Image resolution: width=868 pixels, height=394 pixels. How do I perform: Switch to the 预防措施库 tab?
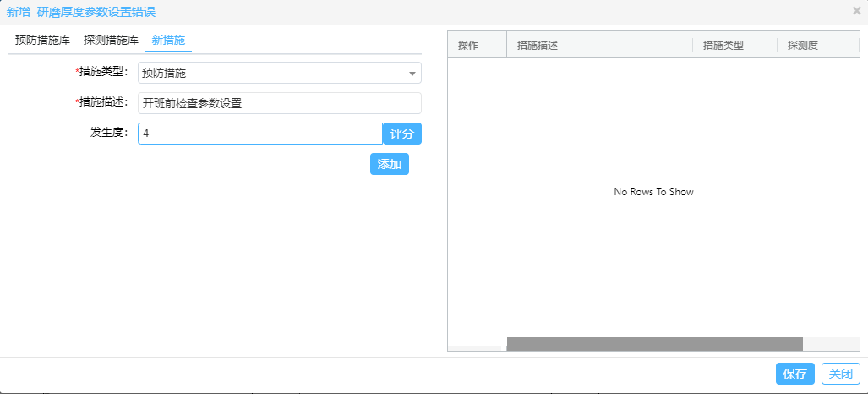point(42,40)
